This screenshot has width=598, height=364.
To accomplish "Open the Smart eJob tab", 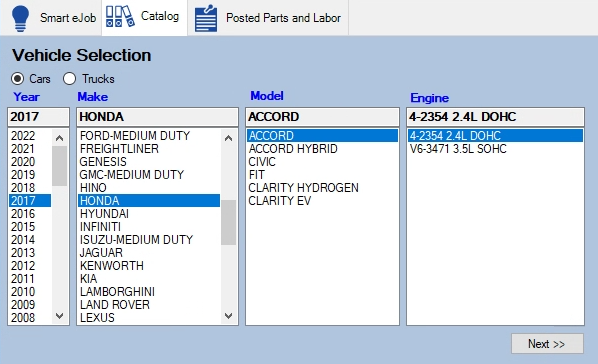I will point(51,18).
